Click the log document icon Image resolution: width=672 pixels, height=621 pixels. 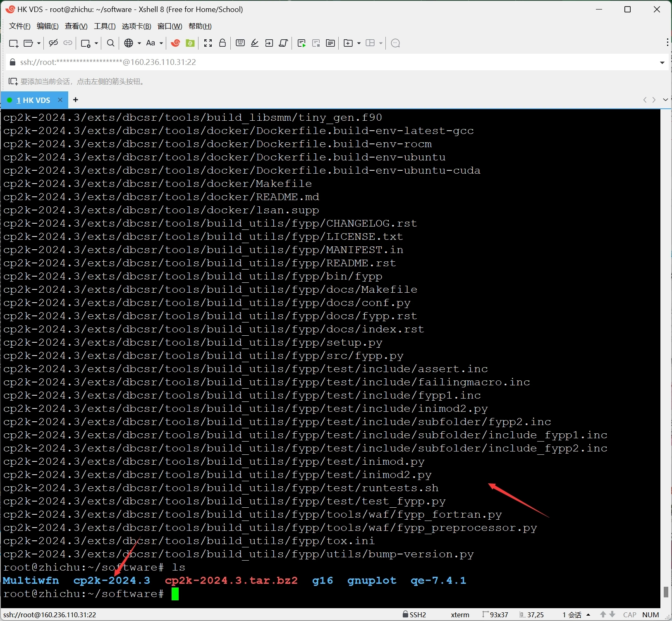(x=330, y=43)
